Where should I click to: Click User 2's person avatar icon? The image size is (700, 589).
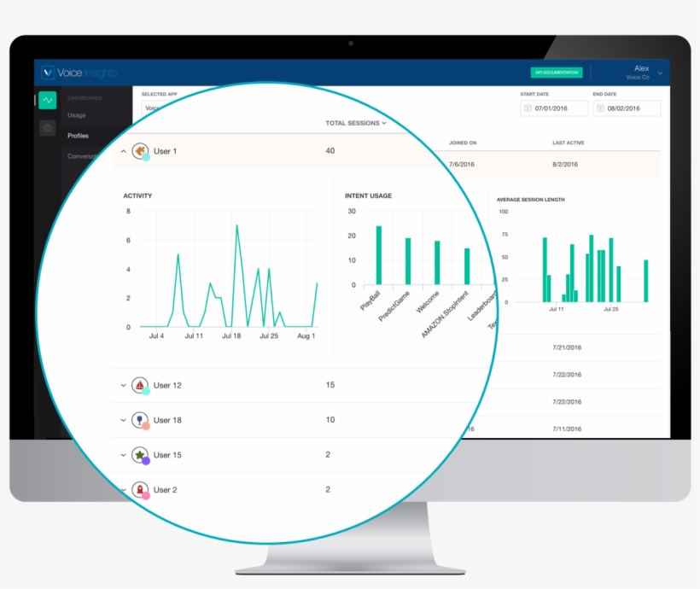tap(141, 490)
